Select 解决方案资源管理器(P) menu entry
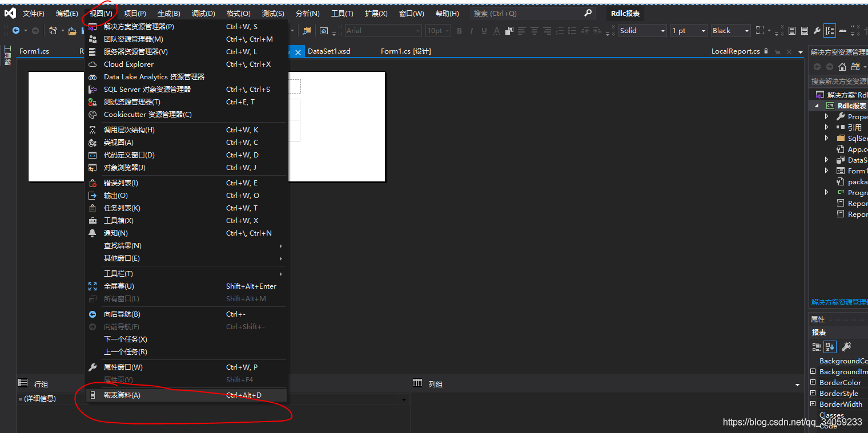 (x=186, y=26)
